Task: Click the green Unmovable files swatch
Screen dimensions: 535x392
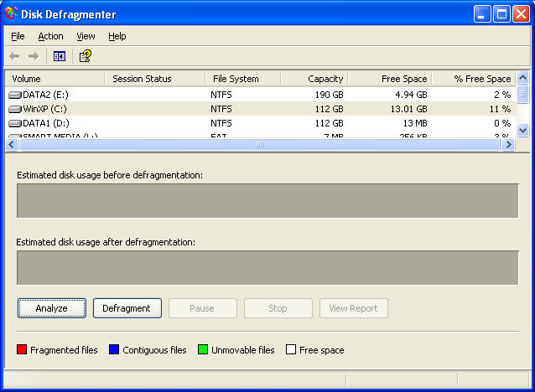Action: pyautogui.click(x=203, y=349)
